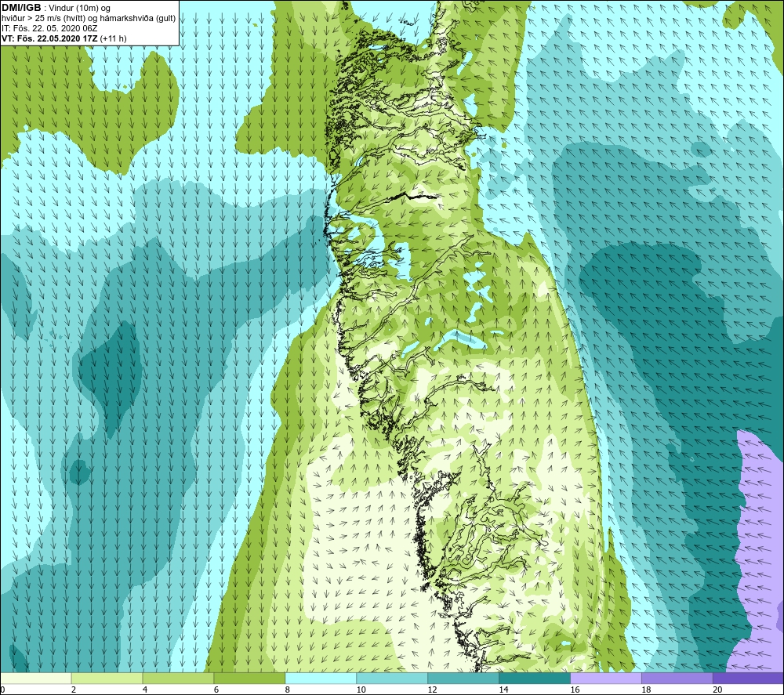Click the legend value '16'
The image size is (784, 695).
tap(575, 690)
